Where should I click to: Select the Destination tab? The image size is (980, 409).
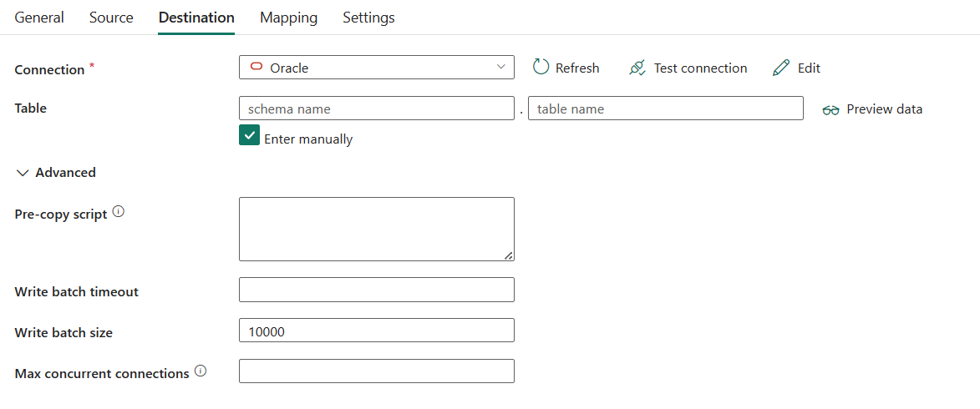196,18
